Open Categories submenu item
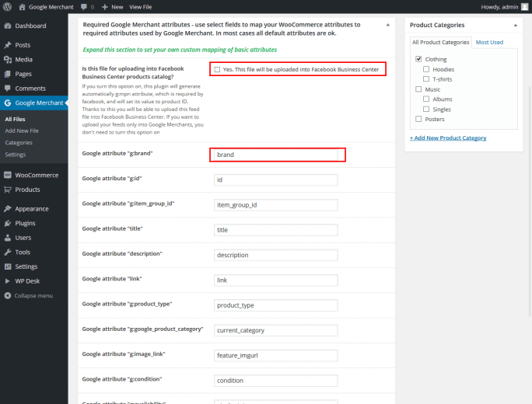 tap(19, 143)
